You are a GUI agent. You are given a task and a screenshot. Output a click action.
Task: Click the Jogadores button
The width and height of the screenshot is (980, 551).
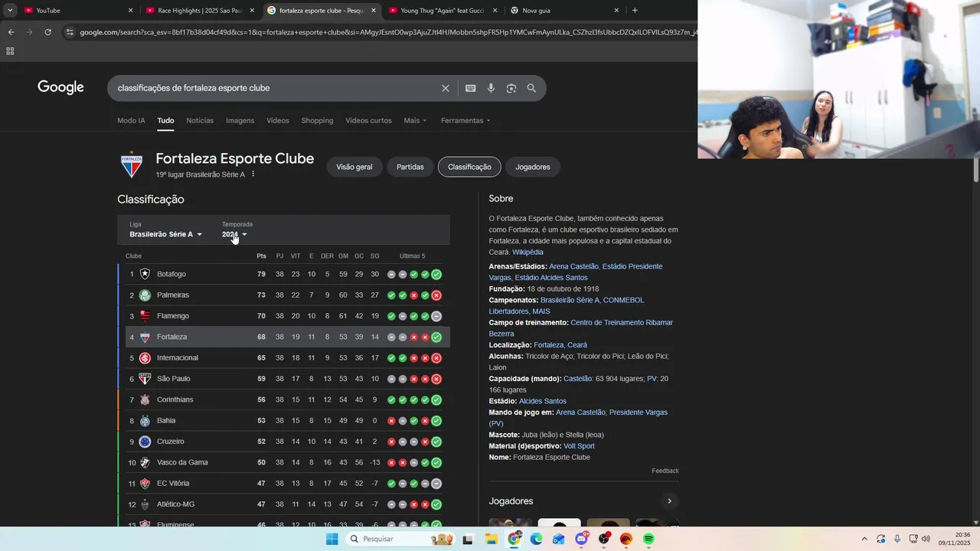point(533,167)
